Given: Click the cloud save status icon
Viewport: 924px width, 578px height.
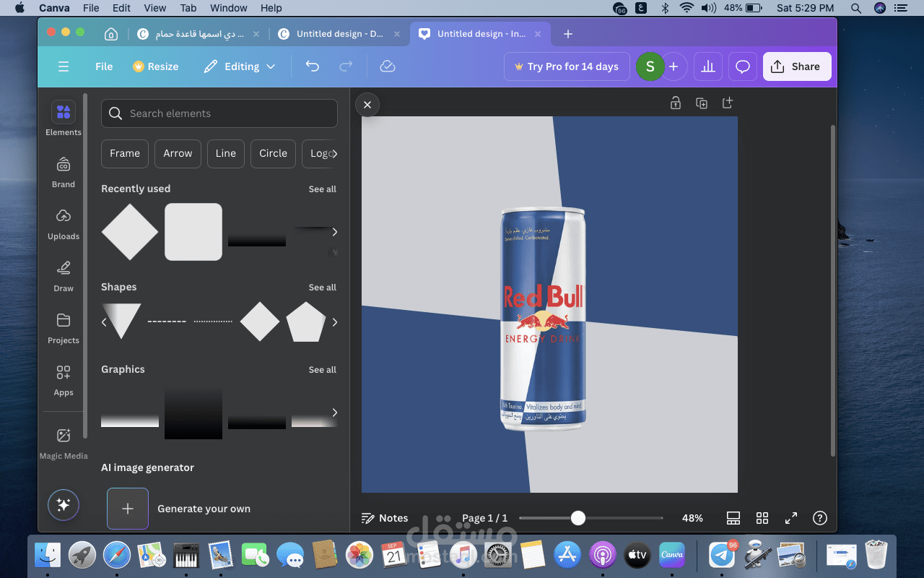Looking at the screenshot, I should click(388, 66).
